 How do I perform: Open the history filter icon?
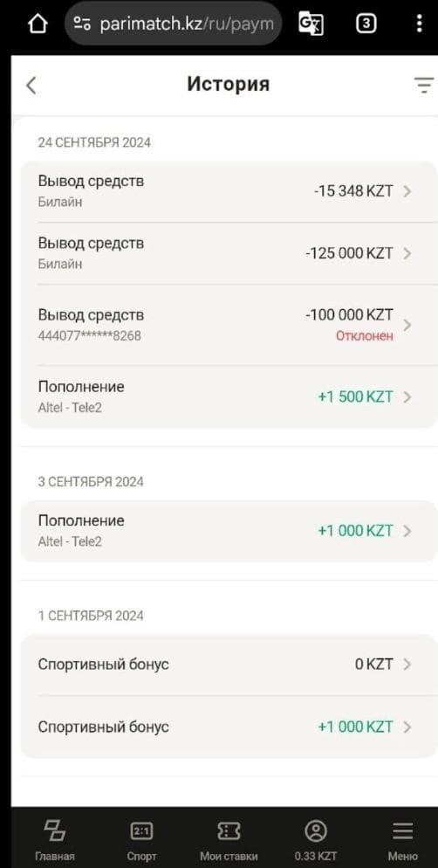point(424,86)
